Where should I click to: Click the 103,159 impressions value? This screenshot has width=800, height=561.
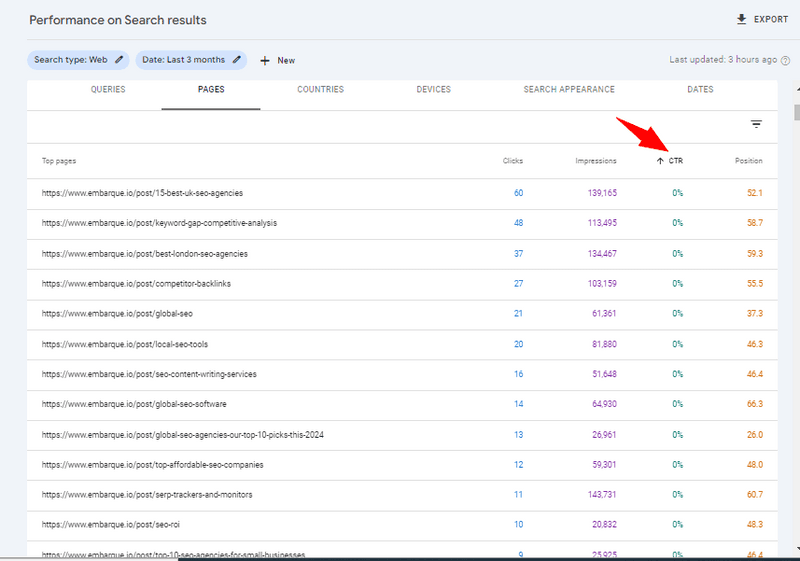point(602,284)
